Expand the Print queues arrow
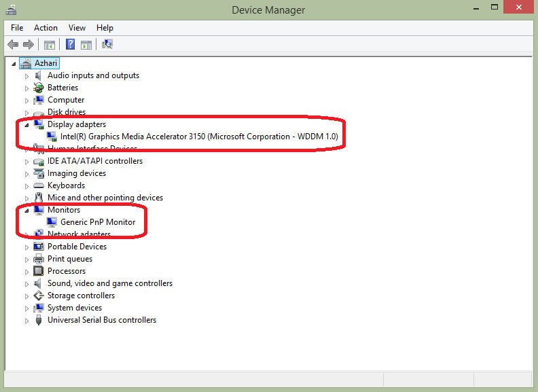 26,260
